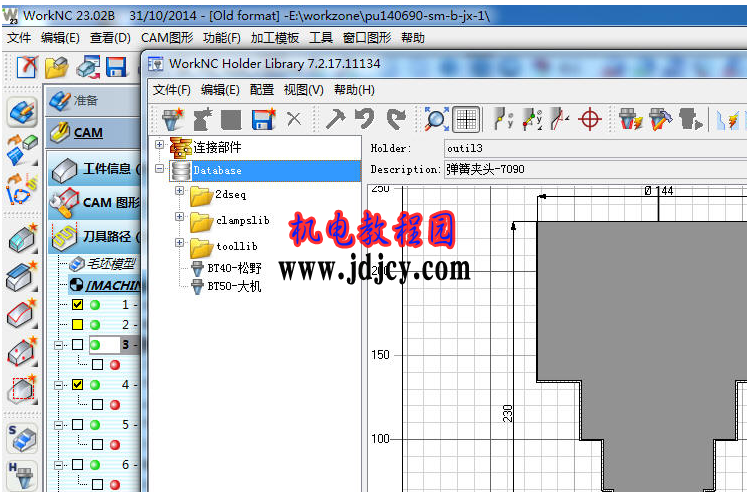Click the gray holder with star icon
This screenshot has width=747, height=492.
[x=202, y=119]
